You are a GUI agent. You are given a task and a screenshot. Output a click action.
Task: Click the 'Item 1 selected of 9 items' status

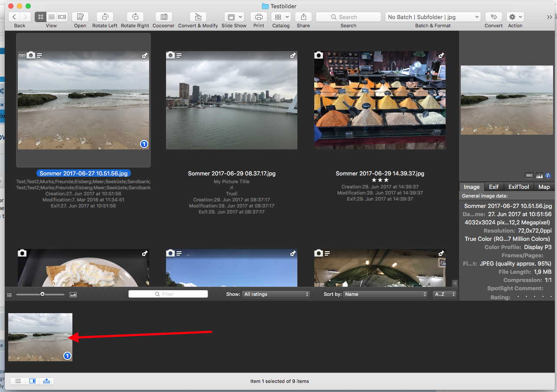pyautogui.click(x=280, y=381)
